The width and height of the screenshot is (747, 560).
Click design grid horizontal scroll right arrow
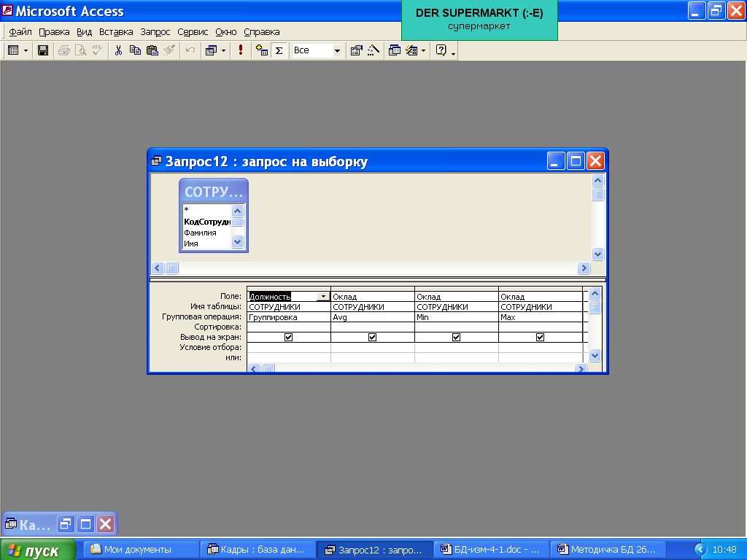(x=580, y=368)
